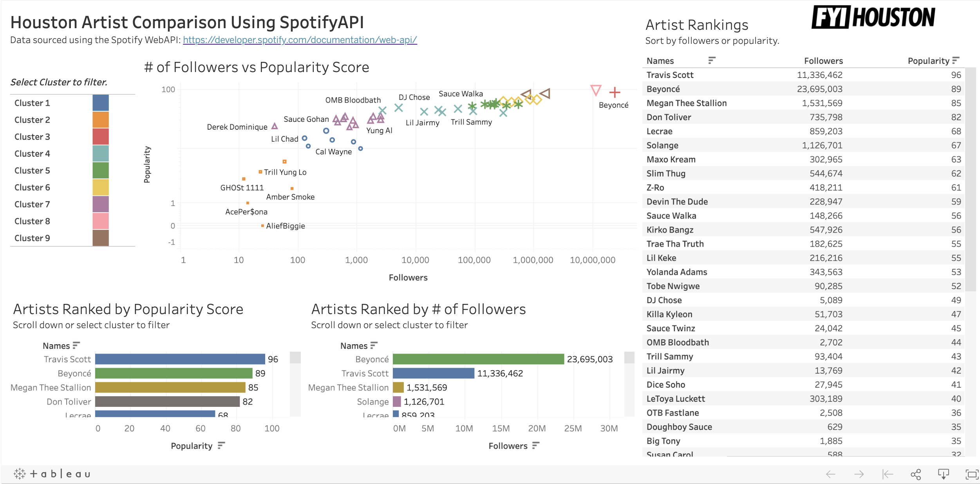The height and width of the screenshot is (484, 980).
Task: Click sort icon next to Followers axis label
Action: (x=536, y=445)
